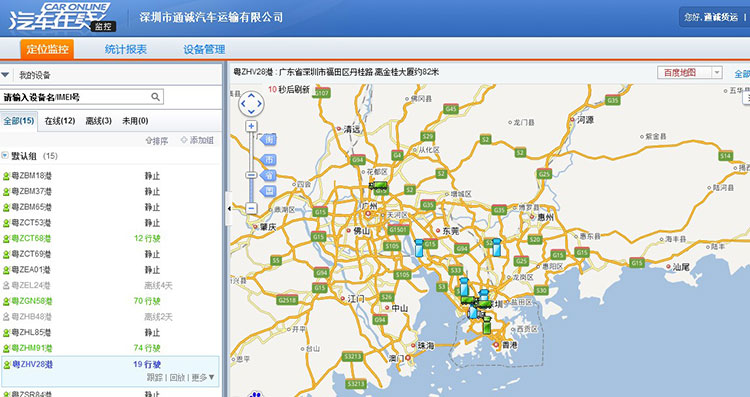Open the 更多 menu for 粤ZHV28港
The width and height of the screenshot is (750, 397).
pyautogui.click(x=203, y=377)
